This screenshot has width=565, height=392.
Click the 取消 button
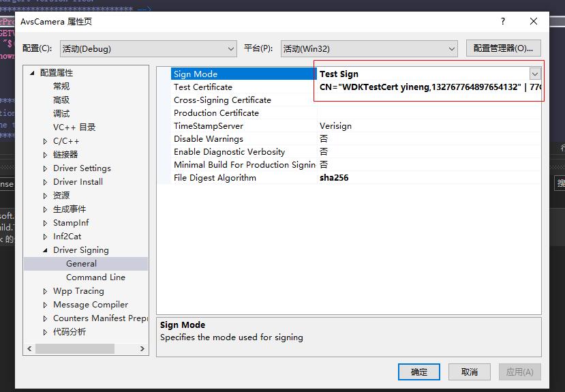469,372
